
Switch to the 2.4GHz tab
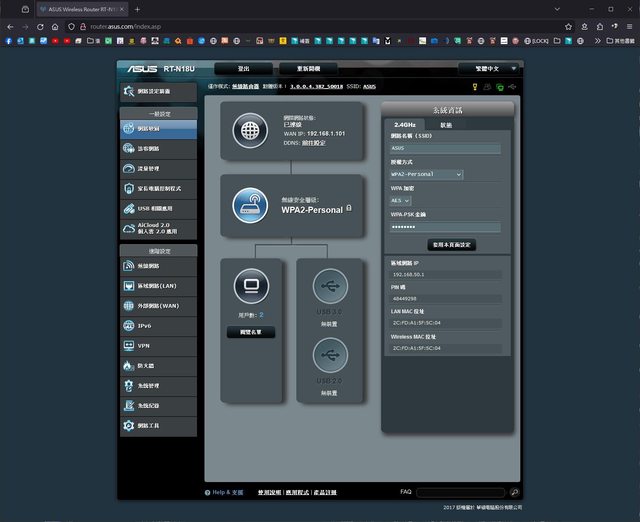pyautogui.click(x=404, y=125)
